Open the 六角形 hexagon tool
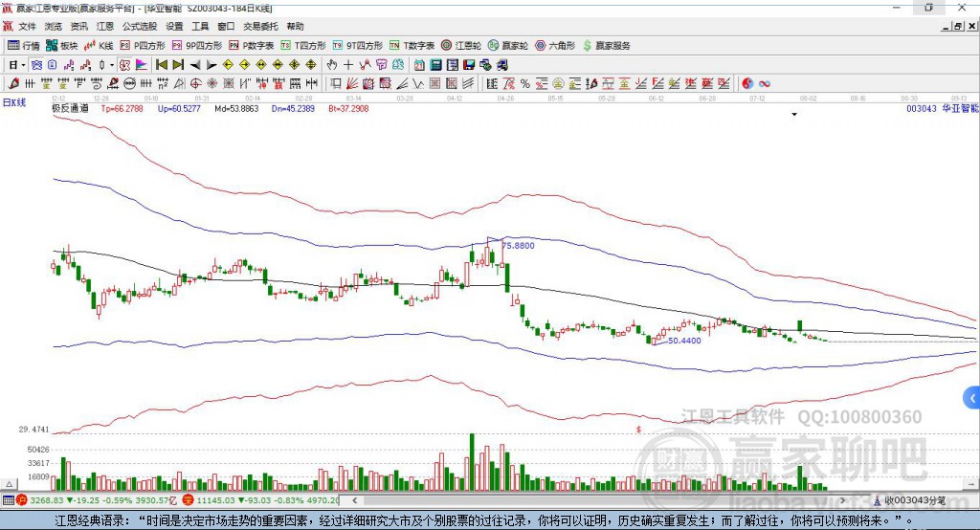 pyautogui.click(x=555, y=46)
